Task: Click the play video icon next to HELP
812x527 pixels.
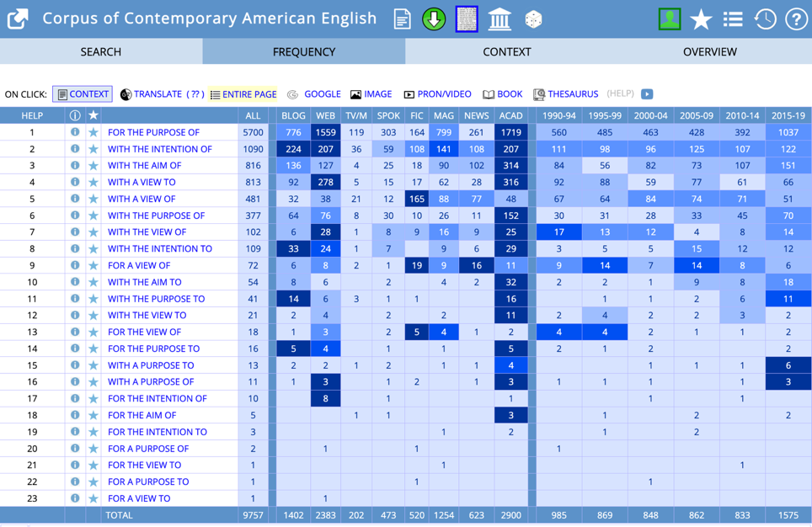Action: click(x=647, y=94)
